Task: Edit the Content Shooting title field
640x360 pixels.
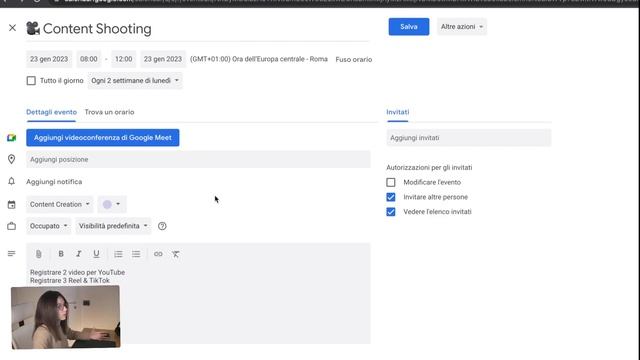Action: pyautogui.click(x=198, y=29)
